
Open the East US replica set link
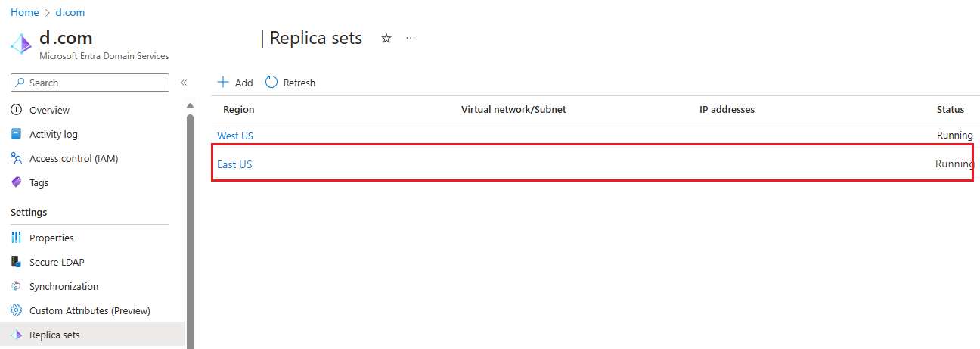pos(234,164)
